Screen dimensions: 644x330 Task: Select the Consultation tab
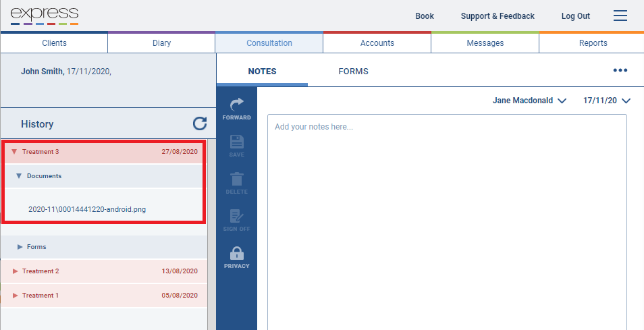coord(269,43)
